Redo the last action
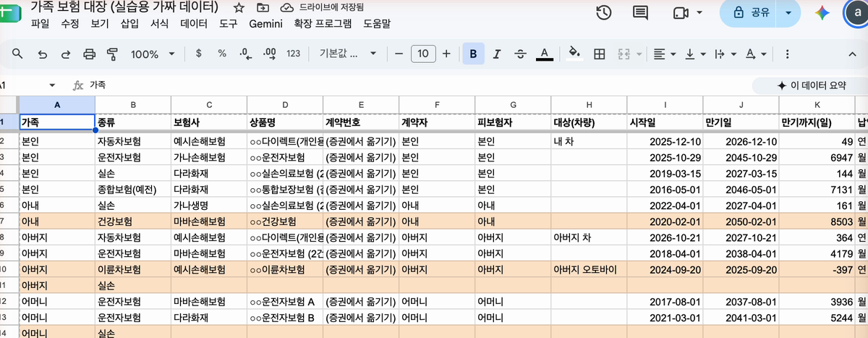This screenshot has height=338, width=868. tap(65, 54)
